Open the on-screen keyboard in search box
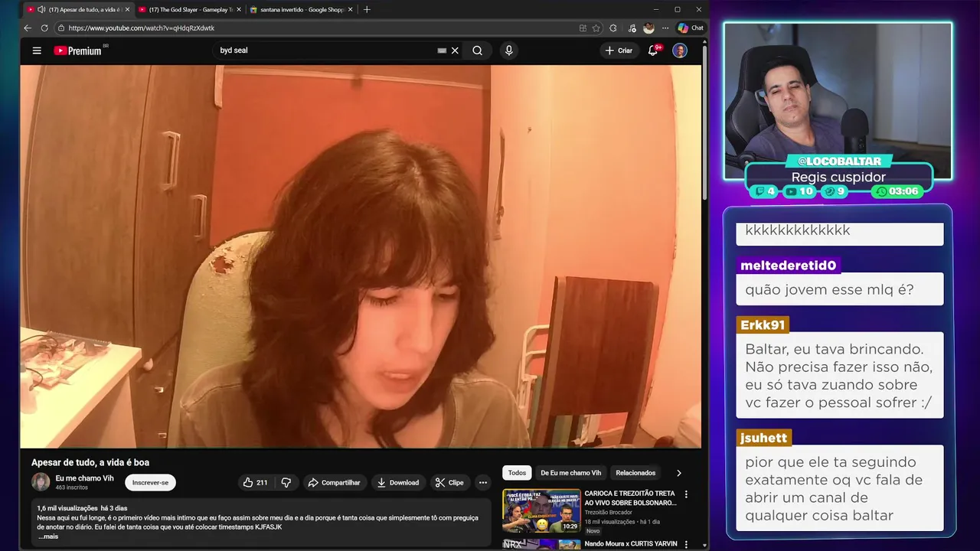The width and height of the screenshot is (980, 551). pos(442,51)
